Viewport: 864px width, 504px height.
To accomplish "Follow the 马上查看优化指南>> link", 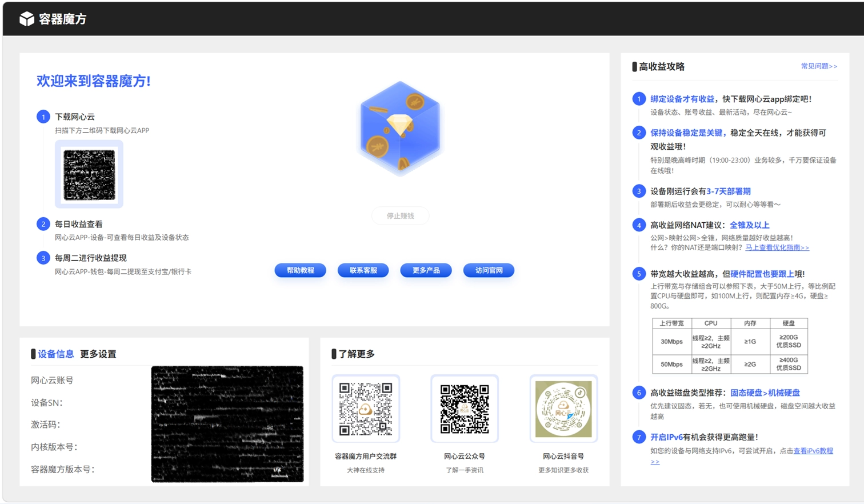I will coord(777,247).
